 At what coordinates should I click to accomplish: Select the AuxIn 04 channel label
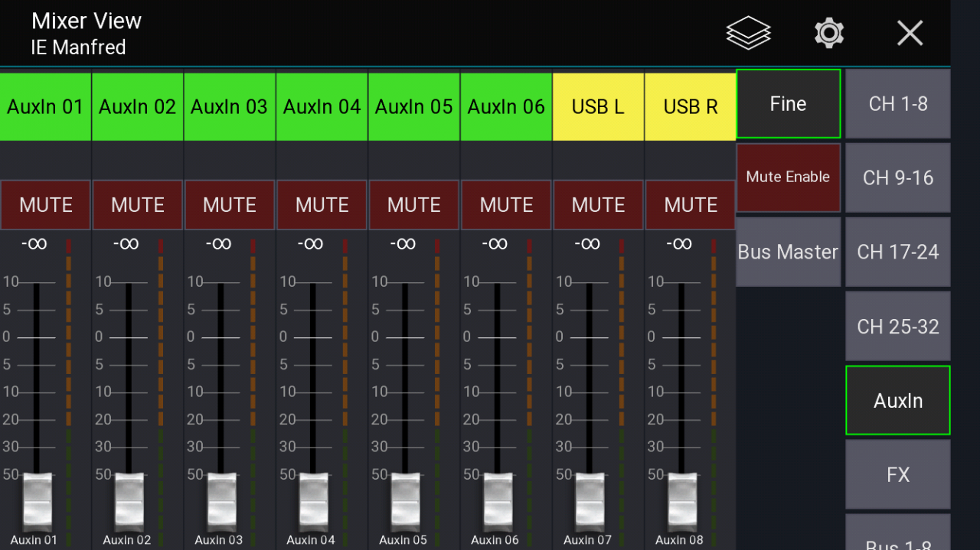[322, 106]
